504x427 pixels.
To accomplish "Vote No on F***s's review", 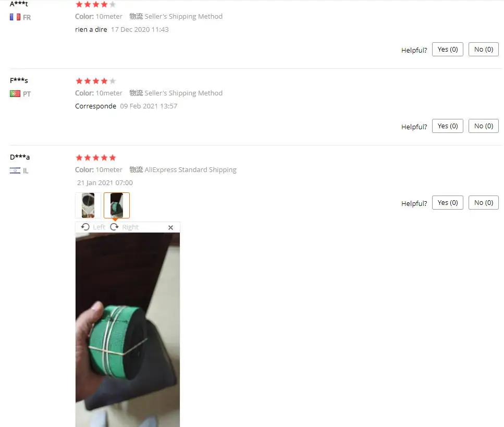I will (484, 126).
